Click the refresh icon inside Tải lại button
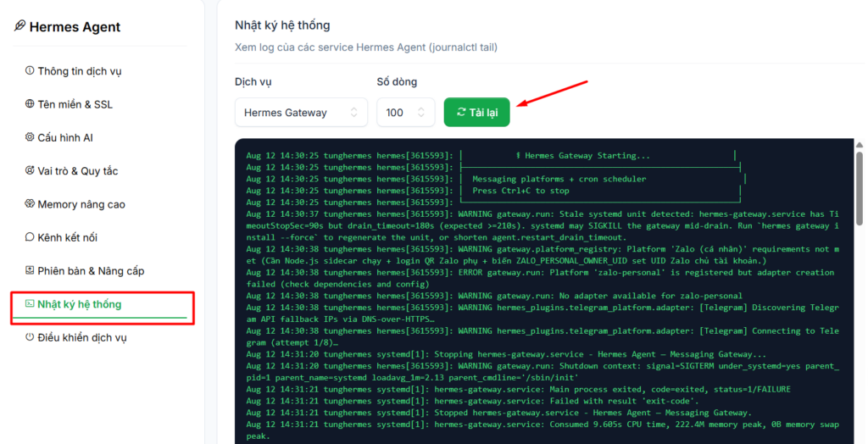Screen dimensions: 868x444 460,112
